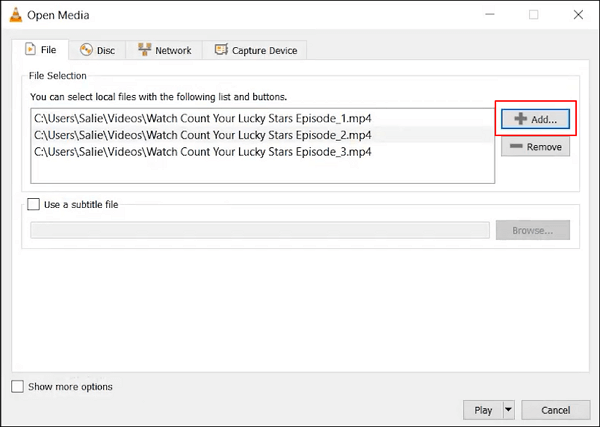Image resolution: width=600 pixels, height=427 pixels.
Task: Toggle the Show more options checkbox
Action: (x=17, y=387)
